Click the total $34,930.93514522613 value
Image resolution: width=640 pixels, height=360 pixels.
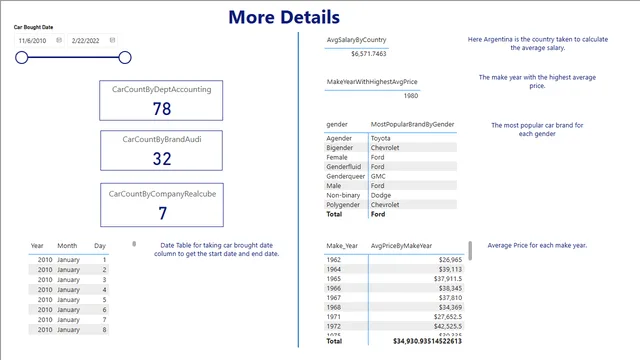(427, 341)
